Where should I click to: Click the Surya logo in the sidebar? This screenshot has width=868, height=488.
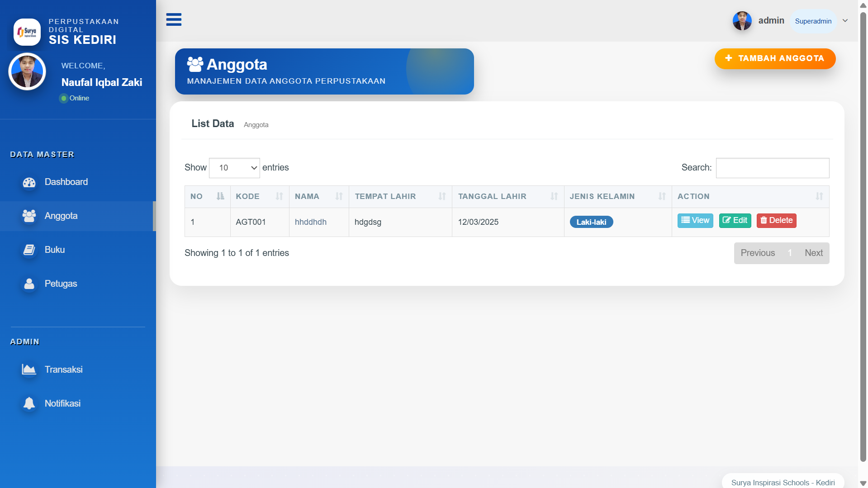click(27, 32)
